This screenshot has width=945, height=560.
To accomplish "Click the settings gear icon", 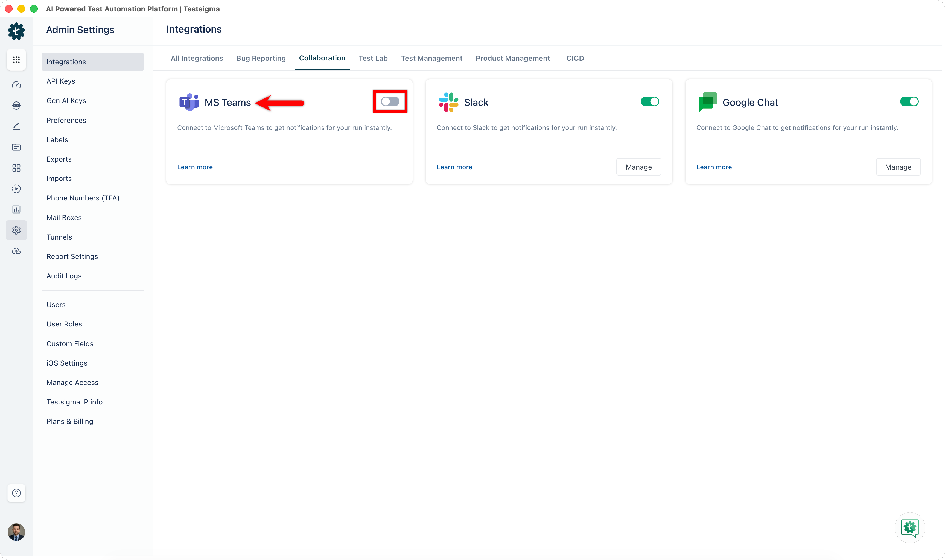I will [16, 230].
